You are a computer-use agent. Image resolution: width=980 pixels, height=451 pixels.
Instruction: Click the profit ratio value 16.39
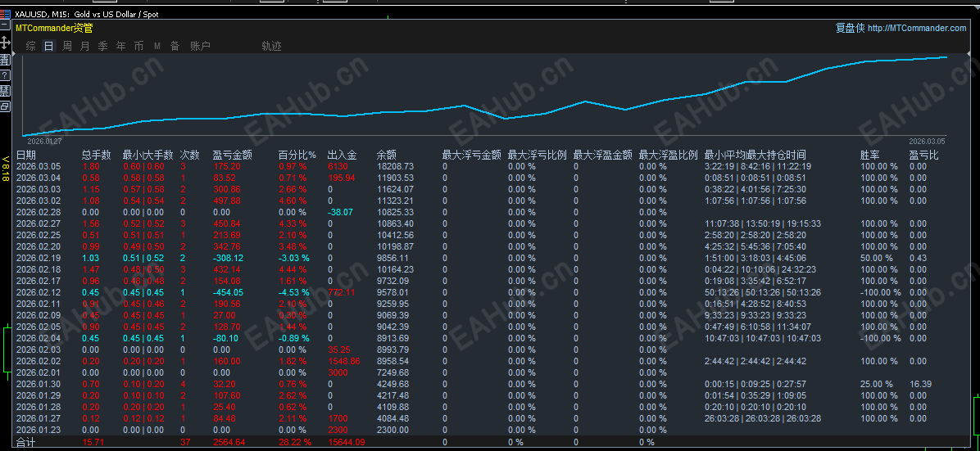pyautogui.click(x=921, y=384)
